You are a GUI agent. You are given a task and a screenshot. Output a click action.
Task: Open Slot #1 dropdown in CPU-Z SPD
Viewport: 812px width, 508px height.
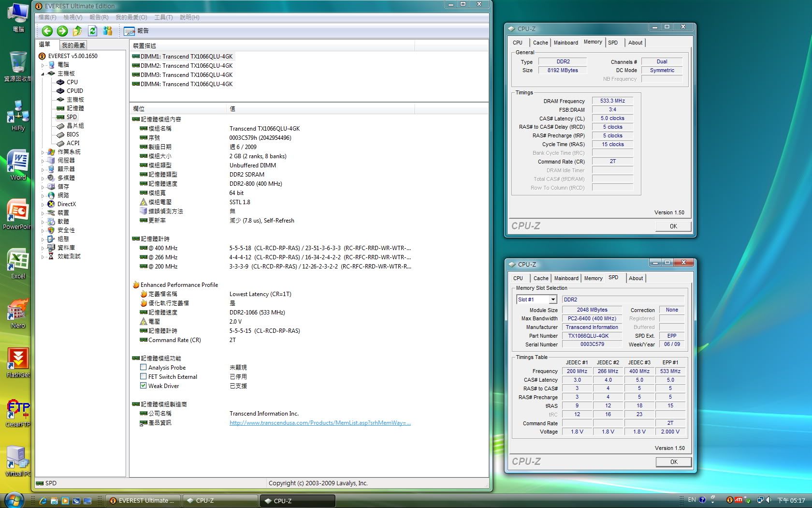[553, 299]
